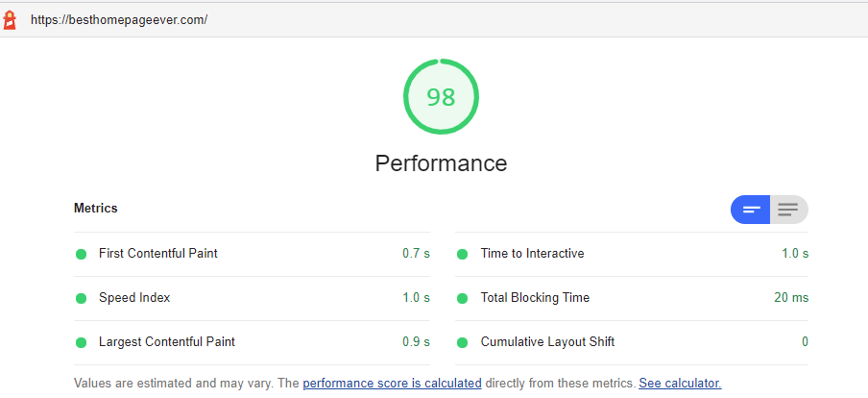Click the Time to Interactive green dot

point(462,254)
